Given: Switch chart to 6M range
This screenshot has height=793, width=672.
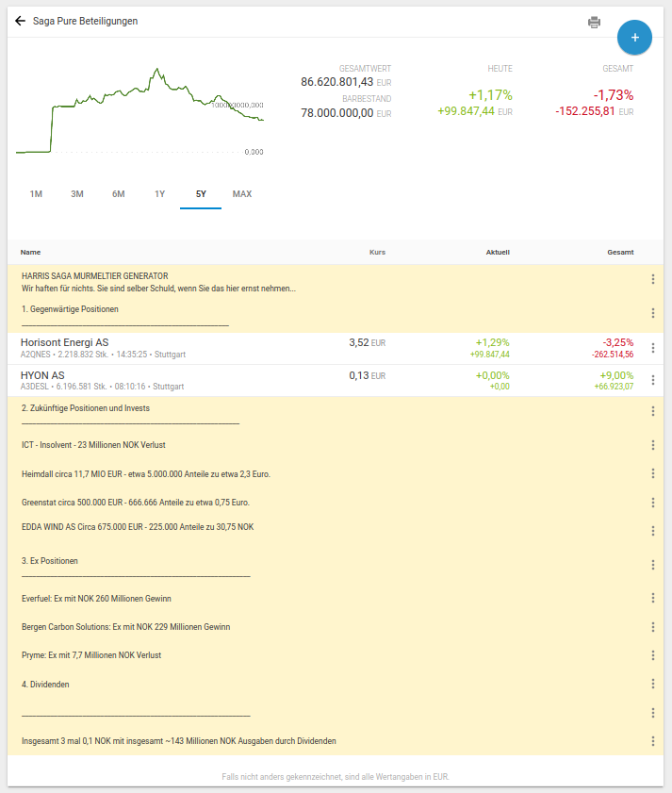Looking at the screenshot, I should coord(119,194).
